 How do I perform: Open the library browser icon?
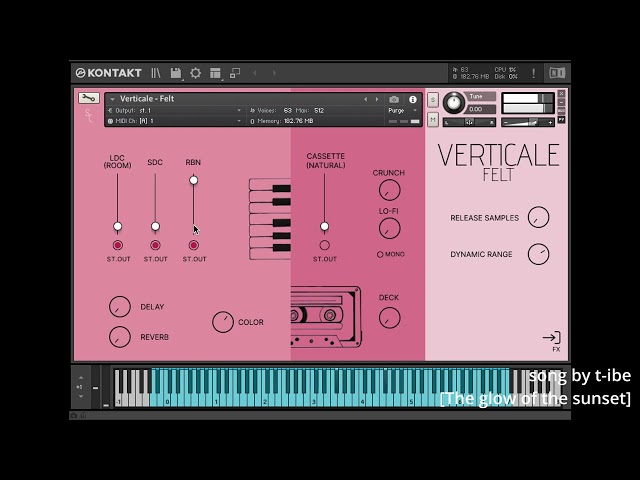click(156, 73)
